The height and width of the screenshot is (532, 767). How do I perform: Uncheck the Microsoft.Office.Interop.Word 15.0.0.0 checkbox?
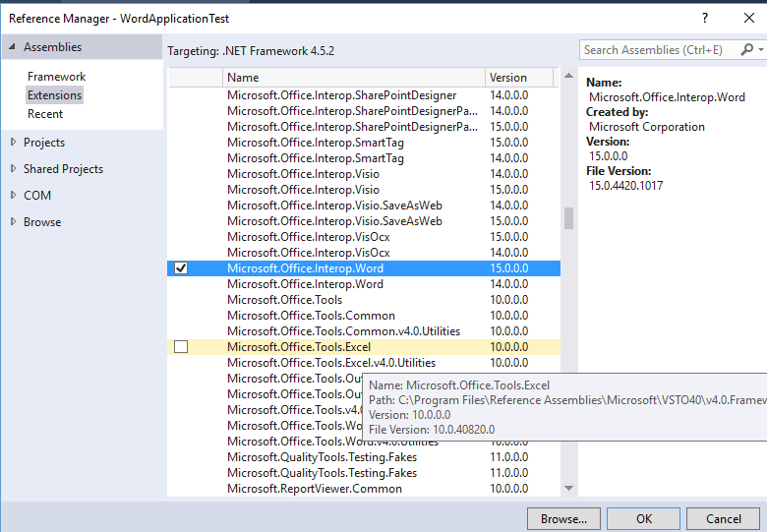[181, 267]
